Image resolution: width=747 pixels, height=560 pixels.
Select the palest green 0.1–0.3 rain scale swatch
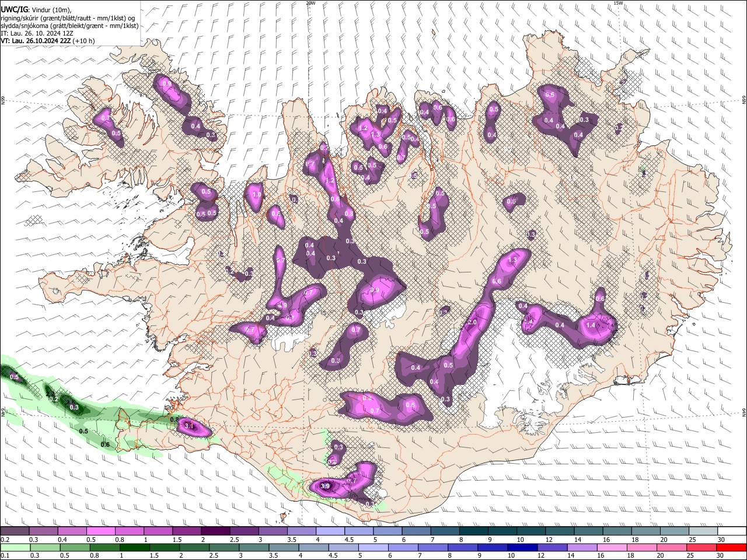[15, 548]
